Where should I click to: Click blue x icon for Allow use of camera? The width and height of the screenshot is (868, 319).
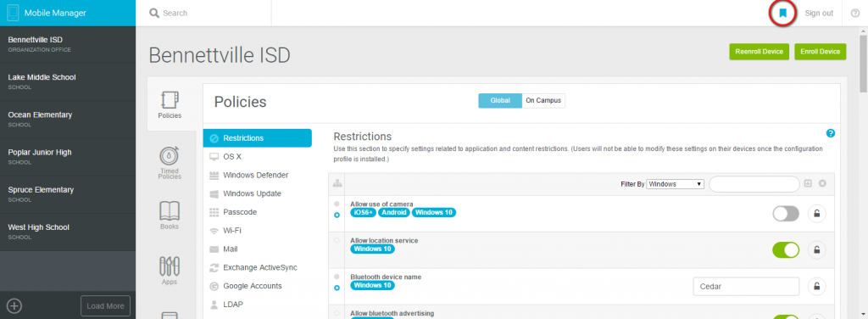pyautogui.click(x=337, y=215)
